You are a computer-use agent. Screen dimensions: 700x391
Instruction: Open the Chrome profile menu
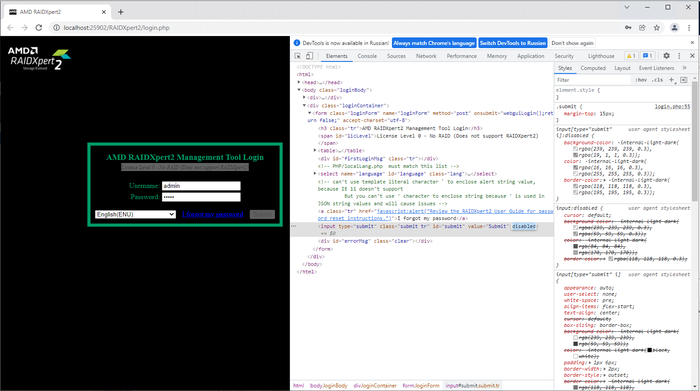(x=675, y=28)
